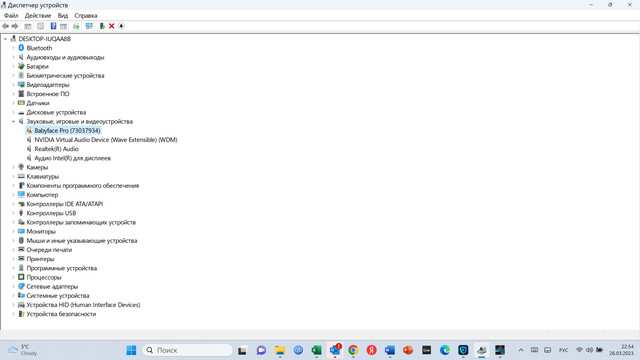This screenshot has width=640, height=360.
Task: Expand Мыши и иные указывающие устройства
Action: click(13, 240)
